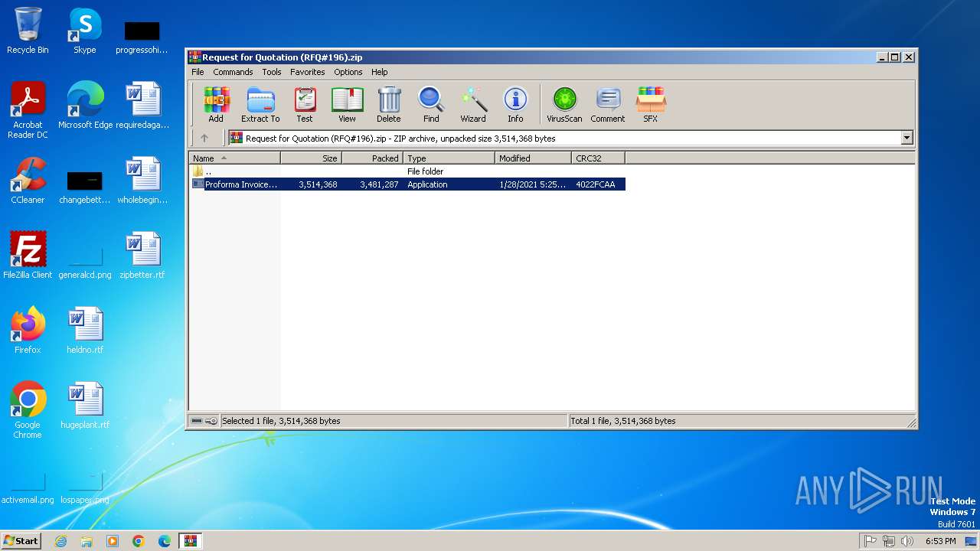Open Acrobat Reader DC shortcut

[x=28, y=111]
